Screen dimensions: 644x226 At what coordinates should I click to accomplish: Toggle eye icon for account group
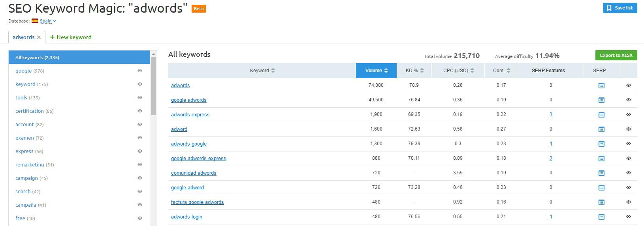pyautogui.click(x=140, y=124)
